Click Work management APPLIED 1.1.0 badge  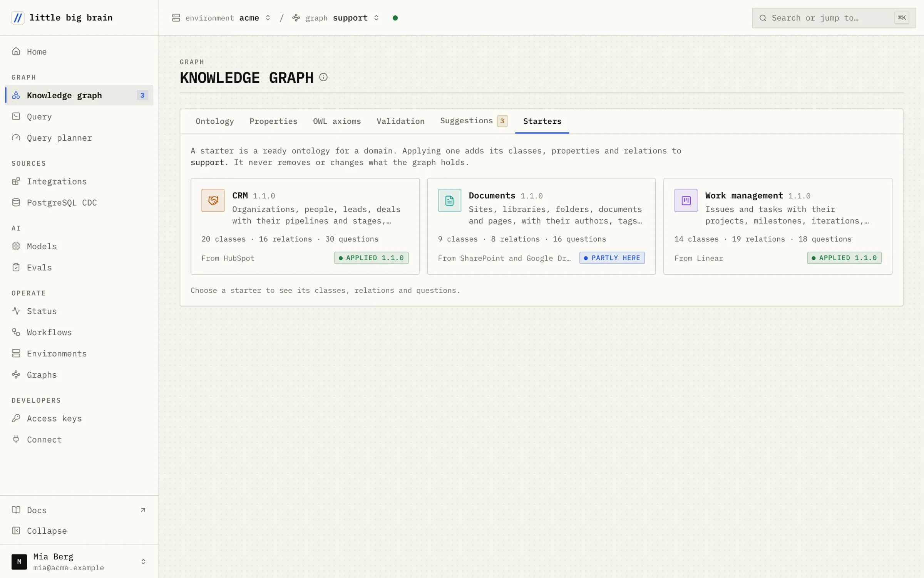click(844, 258)
